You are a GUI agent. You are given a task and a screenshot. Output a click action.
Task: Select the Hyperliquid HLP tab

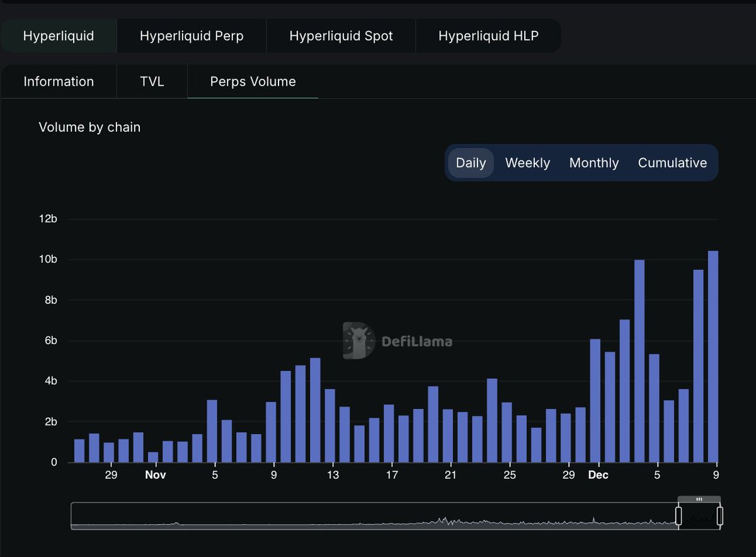(489, 36)
